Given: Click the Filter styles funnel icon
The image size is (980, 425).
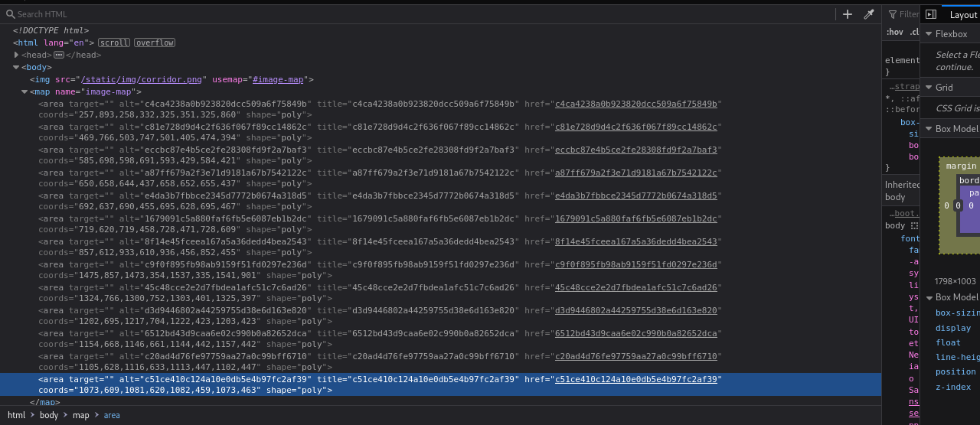Looking at the screenshot, I should (x=892, y=14).
